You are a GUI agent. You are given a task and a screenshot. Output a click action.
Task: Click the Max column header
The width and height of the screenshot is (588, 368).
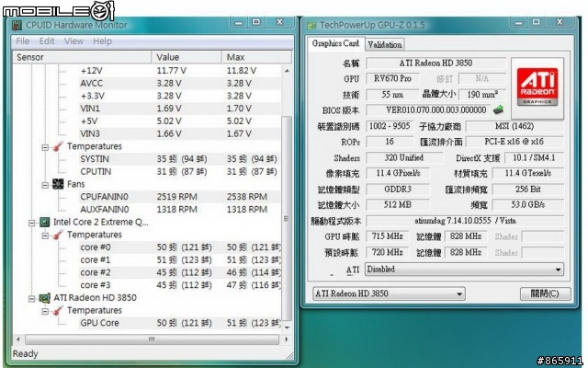[x=256, y=57]
